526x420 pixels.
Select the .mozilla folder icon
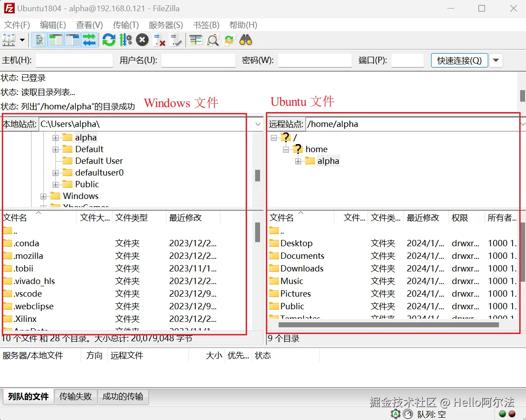point(7,256)
